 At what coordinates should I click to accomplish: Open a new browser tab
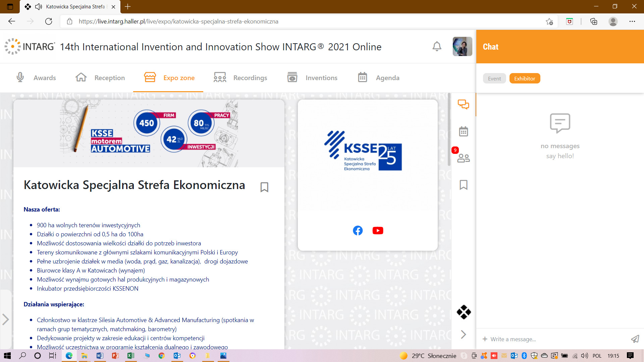128,6
